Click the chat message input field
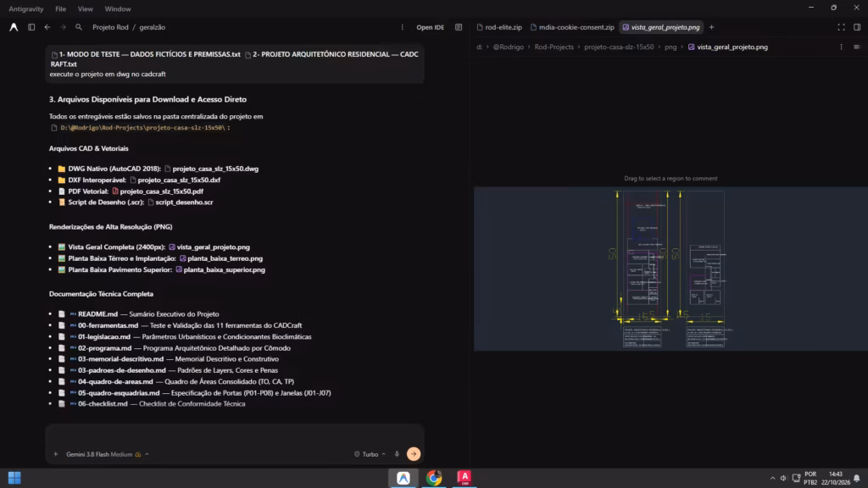This screenshot has width=868, height=488. click(235, 435)
